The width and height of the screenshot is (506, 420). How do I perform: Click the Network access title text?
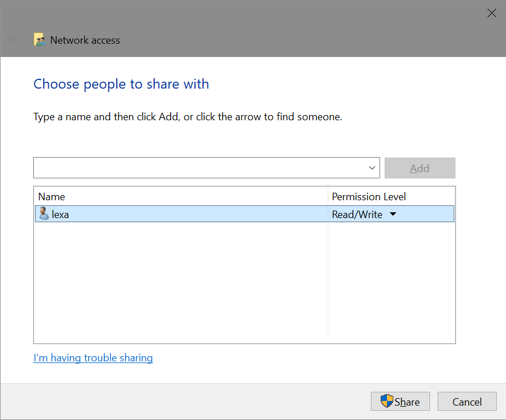(x=85, y=40)
